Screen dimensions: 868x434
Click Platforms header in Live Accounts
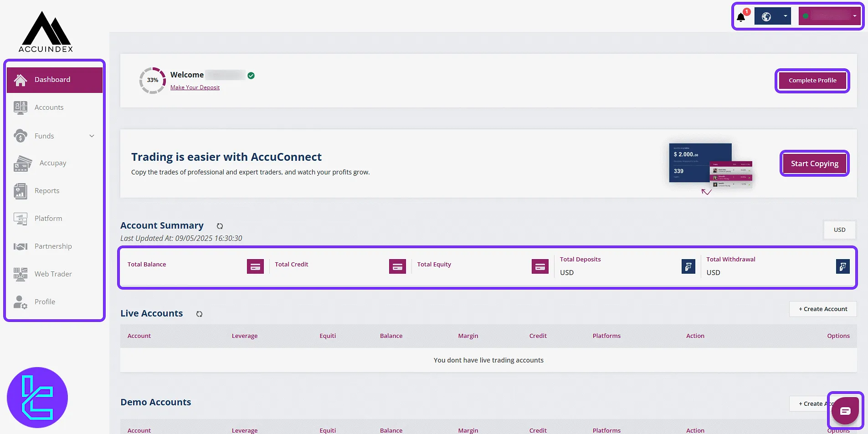(x=606, y=336)
